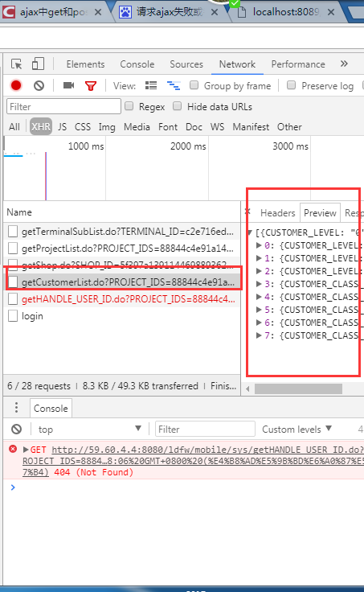364x592 pixels.
Task: Clear network log with the ban icon
Action: (x=39, y=86)
